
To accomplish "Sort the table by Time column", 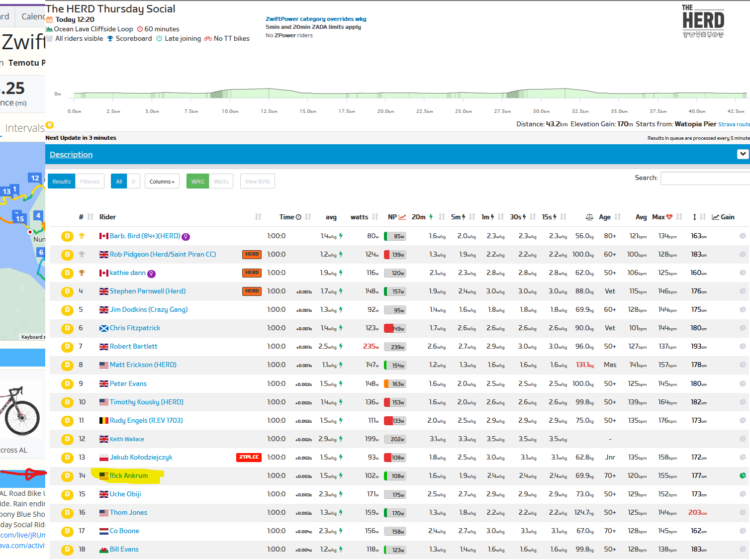I will 290,217.
